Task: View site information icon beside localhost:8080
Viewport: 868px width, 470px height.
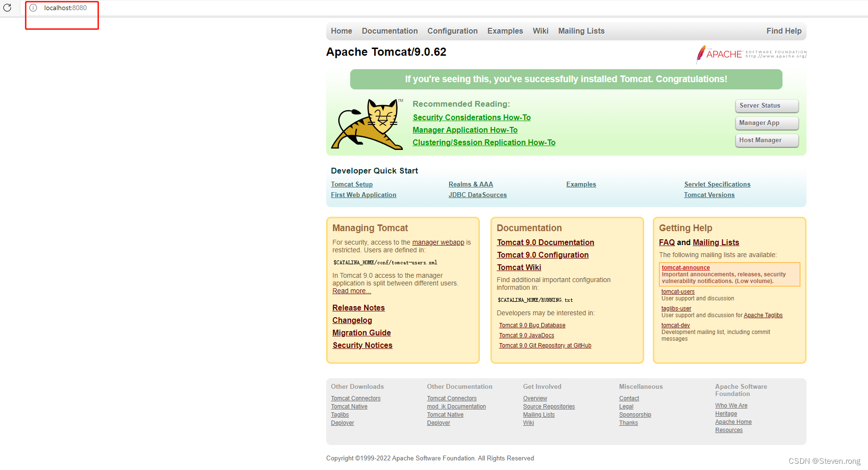Action: tap(33, 8)
